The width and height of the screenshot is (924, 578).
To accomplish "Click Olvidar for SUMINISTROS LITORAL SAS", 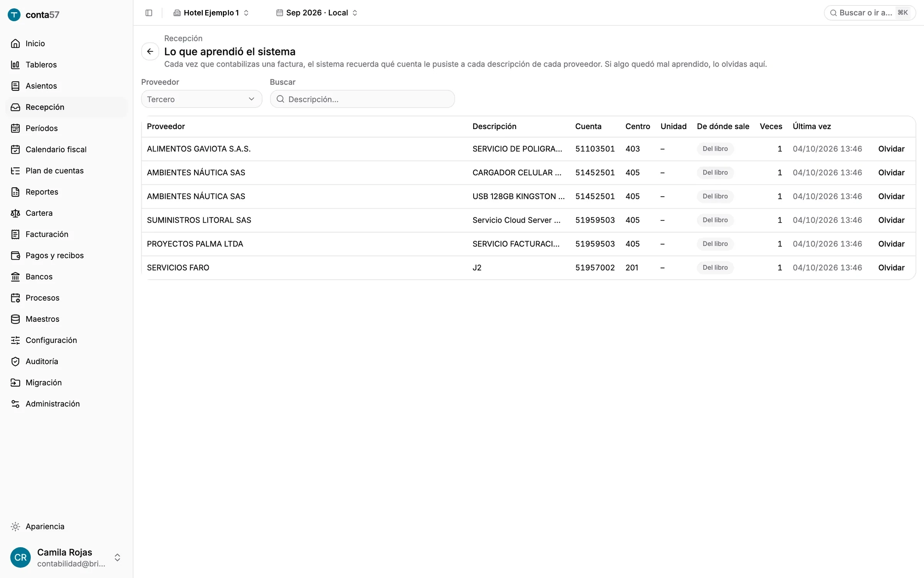I will click(891, 220).
